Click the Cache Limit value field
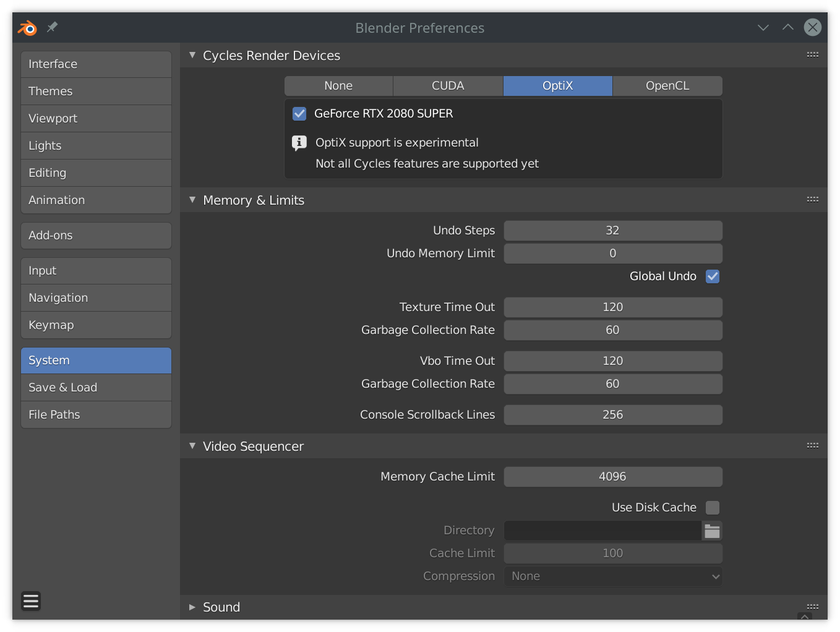The width and height of the screenshot is (840, 632). click(x=613, y=553)
